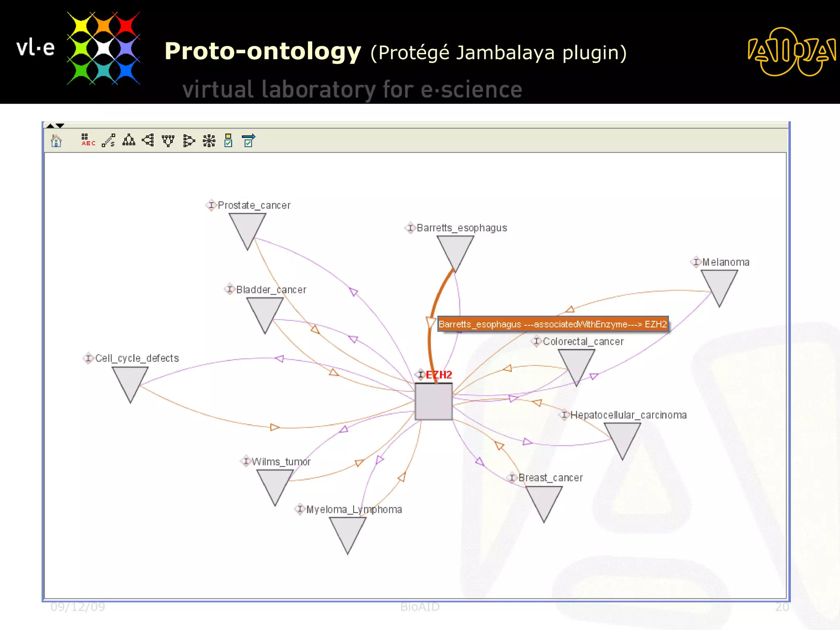This screenshot has height=630, width=840.
Task: Click the Wilms_tumor label text
Action: pyautogui.click(x=281, y=462)
